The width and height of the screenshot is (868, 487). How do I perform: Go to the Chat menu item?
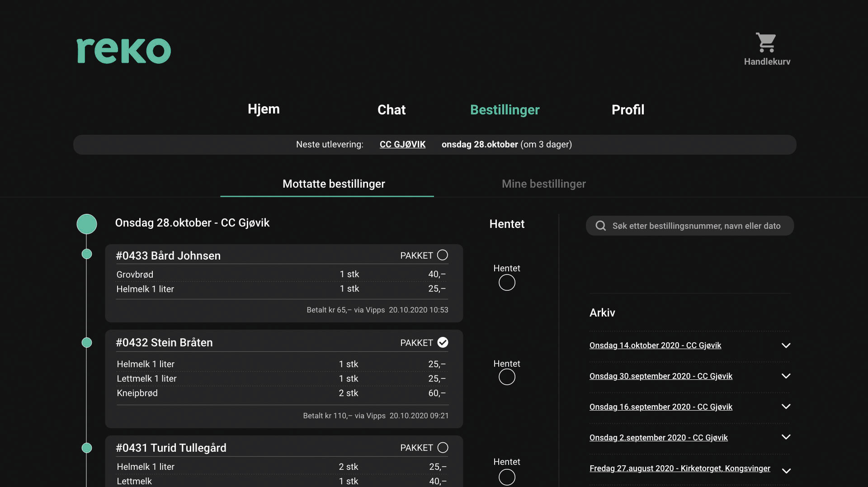(x=392, y=109)
